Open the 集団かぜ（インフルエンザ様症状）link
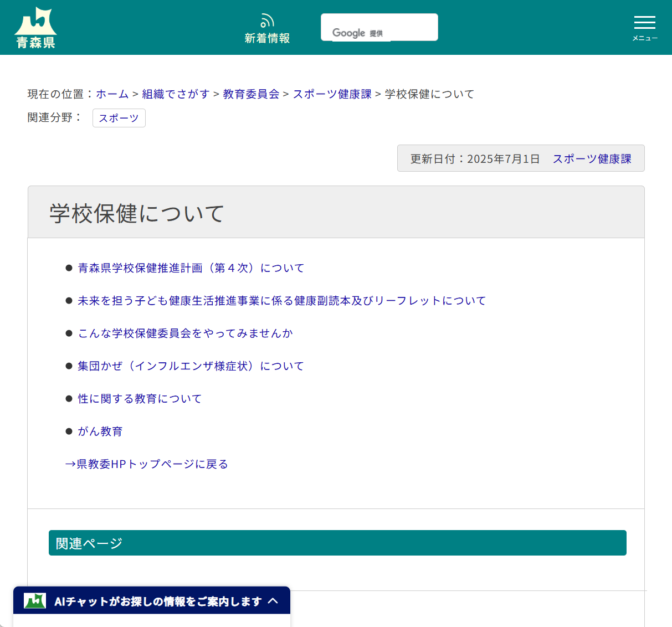 pyautogui.click(x=190, y=366)
